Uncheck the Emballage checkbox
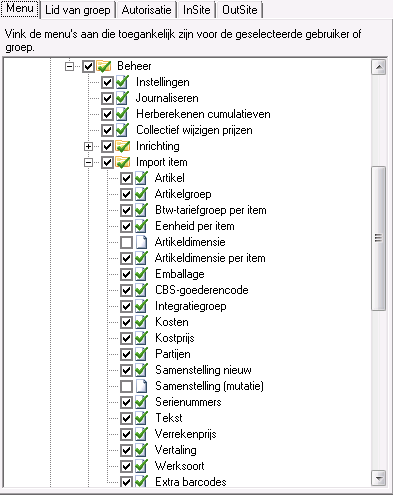This screenshot has width=393, height=495. pyautogui.click(x=126, y=274)
